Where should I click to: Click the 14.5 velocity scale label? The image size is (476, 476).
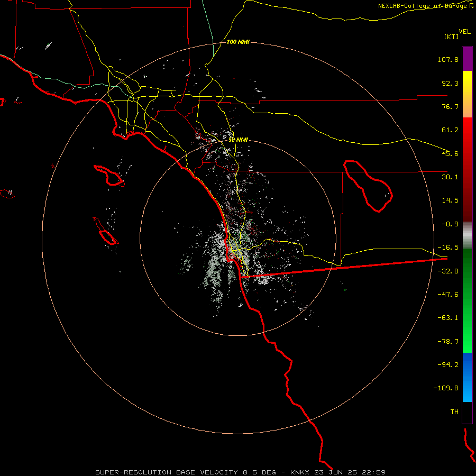click(x=450, y=200)
